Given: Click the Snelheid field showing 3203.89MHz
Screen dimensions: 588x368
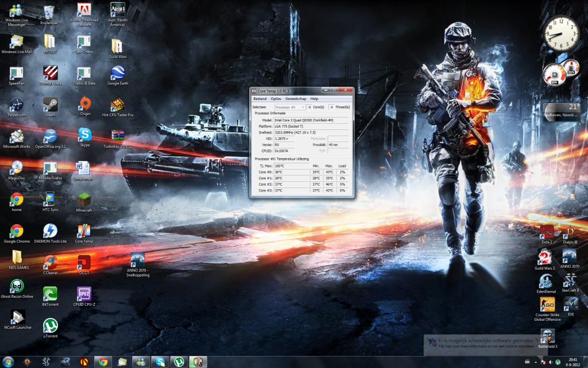Looking at the screenshot, I should click(311, 133).
